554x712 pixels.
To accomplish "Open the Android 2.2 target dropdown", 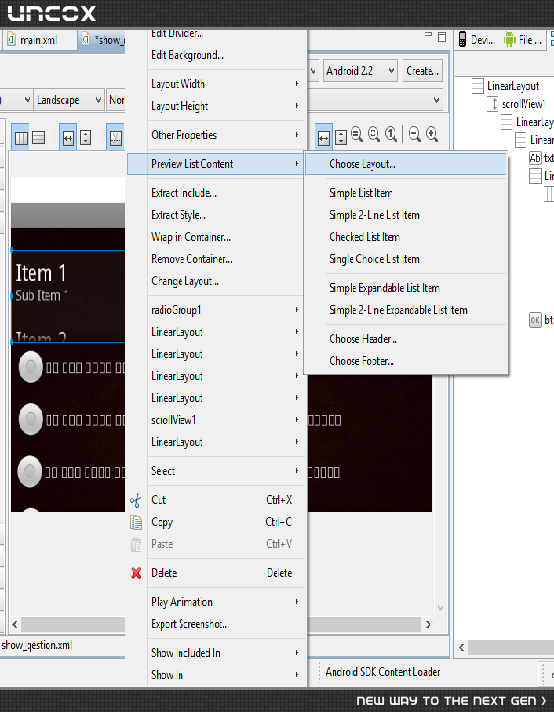I will (x=360, y=71).
